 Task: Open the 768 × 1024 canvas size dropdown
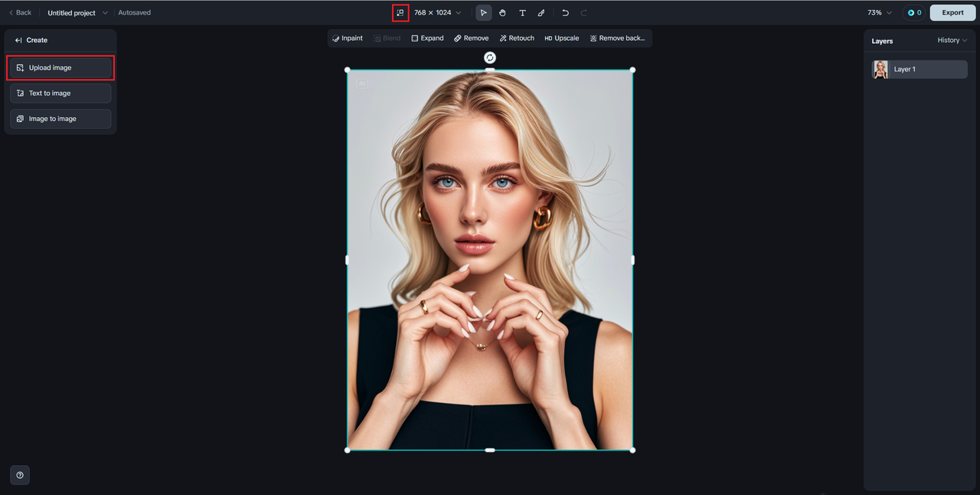click(x=438, y=13)
